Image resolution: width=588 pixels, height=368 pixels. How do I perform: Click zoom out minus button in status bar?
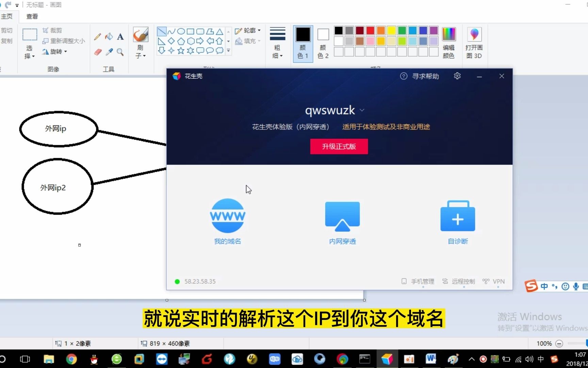click(559, 343)
